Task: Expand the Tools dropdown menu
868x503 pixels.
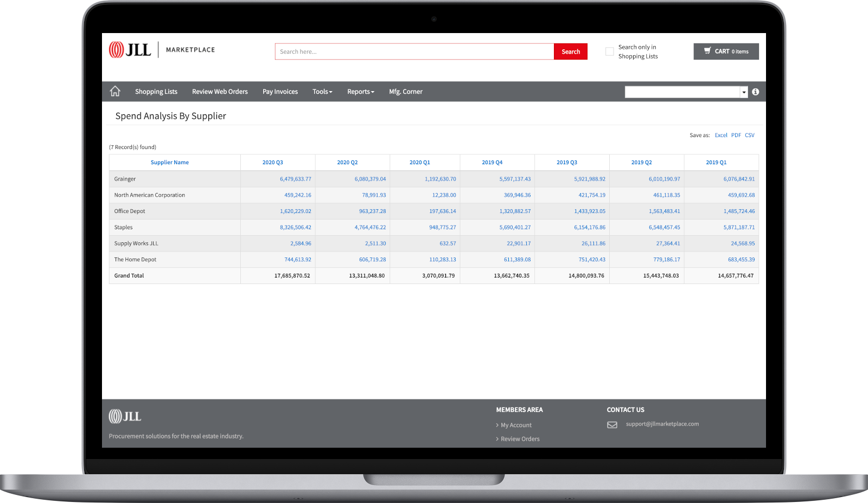Action: click(x=322, y=92)
